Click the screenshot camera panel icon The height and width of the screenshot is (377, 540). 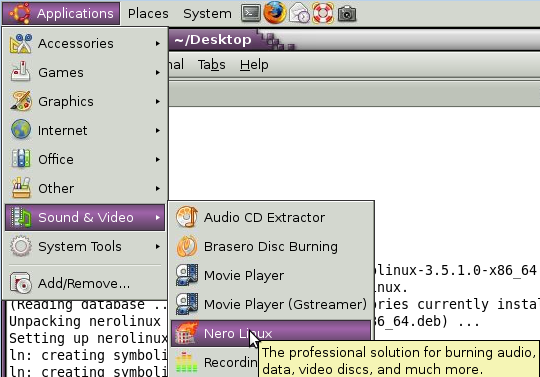coord(347,14)
